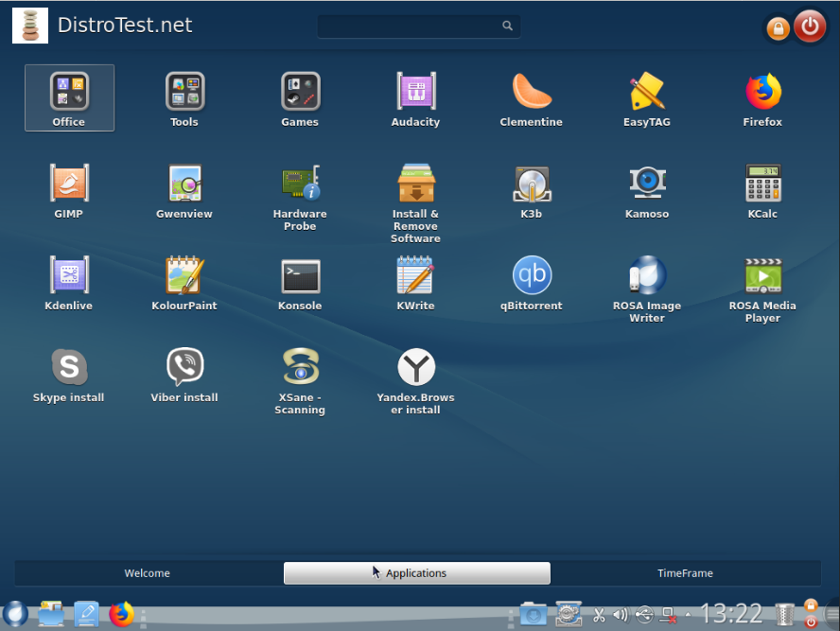This screenshot has height=631, width=840.
Task: Open Konsole terminal
Action: [301, 282]
